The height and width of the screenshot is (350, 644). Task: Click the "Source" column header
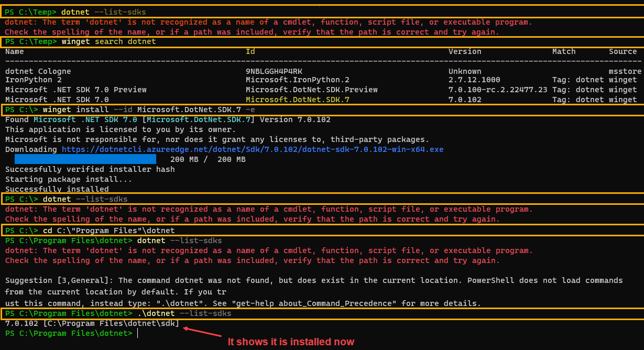pyautogui.click(x=623, y=51)
